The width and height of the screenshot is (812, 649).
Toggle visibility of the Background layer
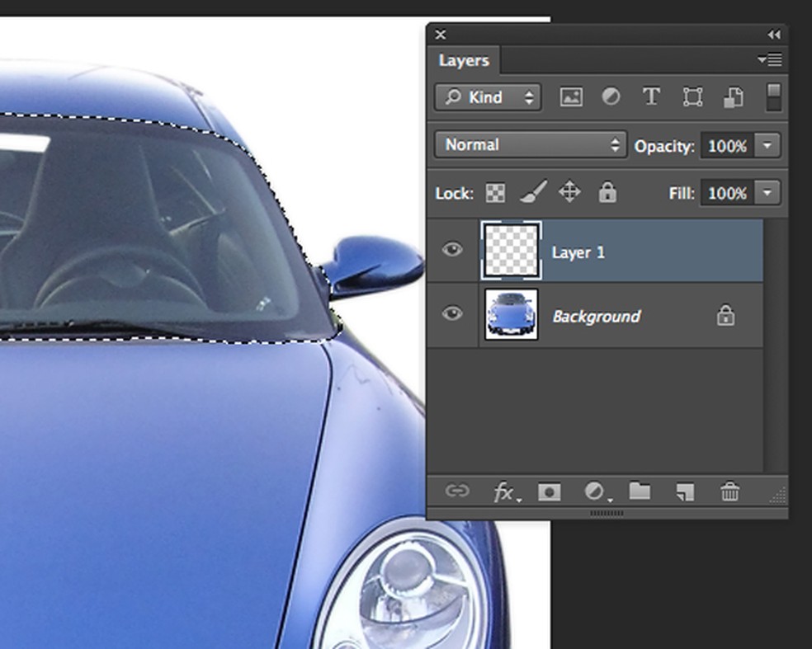point(452,313)
